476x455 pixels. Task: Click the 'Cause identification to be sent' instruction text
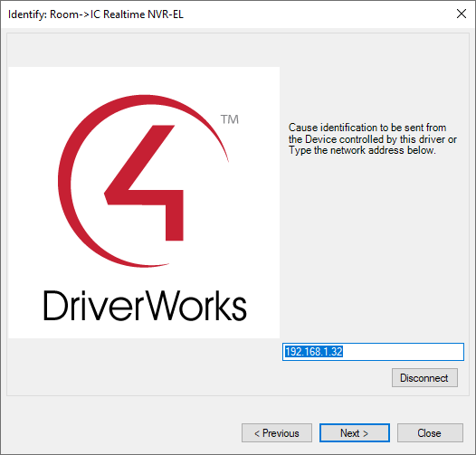[x=373, y=138]
